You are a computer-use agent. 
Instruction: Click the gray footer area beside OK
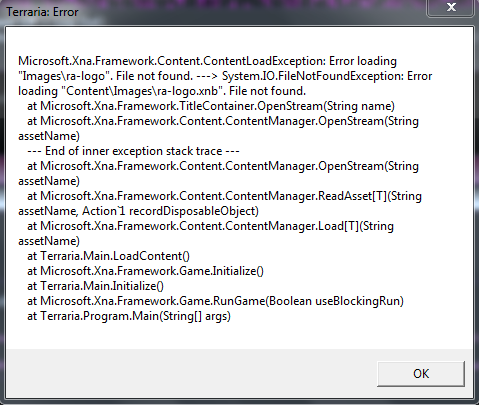[x=190, y=373]
